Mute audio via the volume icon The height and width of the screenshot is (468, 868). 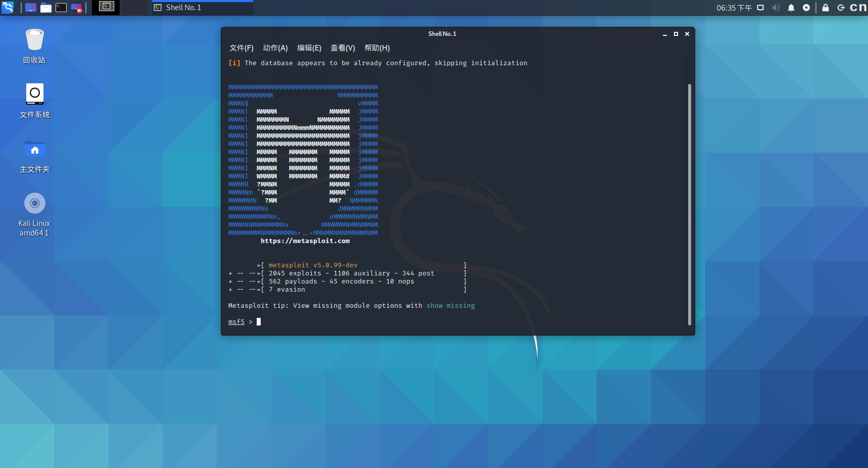pyautogui.click(x=776, y=8)
